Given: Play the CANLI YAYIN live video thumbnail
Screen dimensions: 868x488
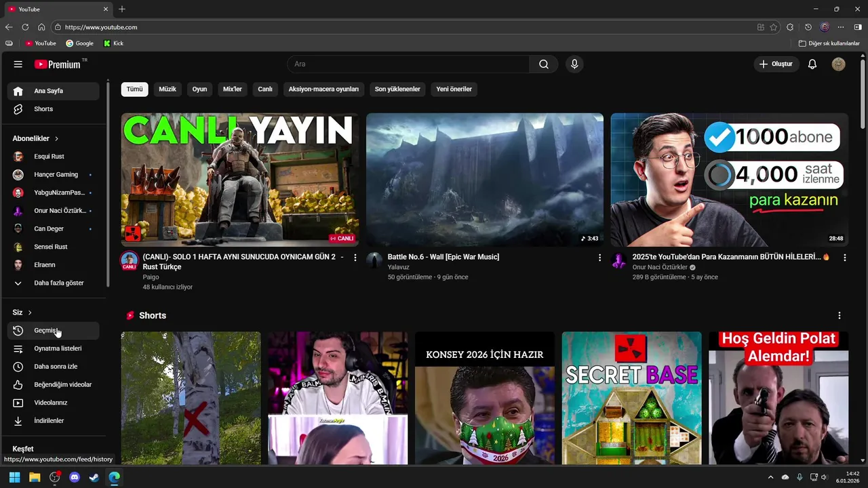Looking at the screenshot, I should [x=240, y=180].
